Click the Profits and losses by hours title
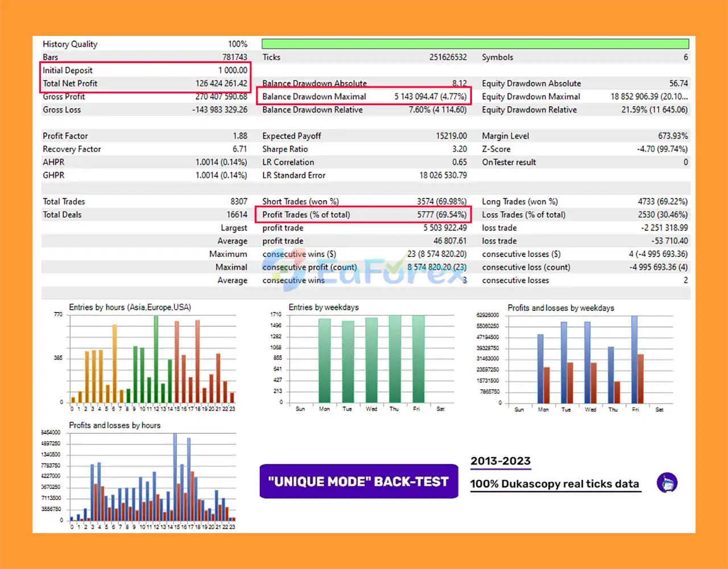Screen dimensions: 728x569 pyautogui.click(x=114, y=425)
